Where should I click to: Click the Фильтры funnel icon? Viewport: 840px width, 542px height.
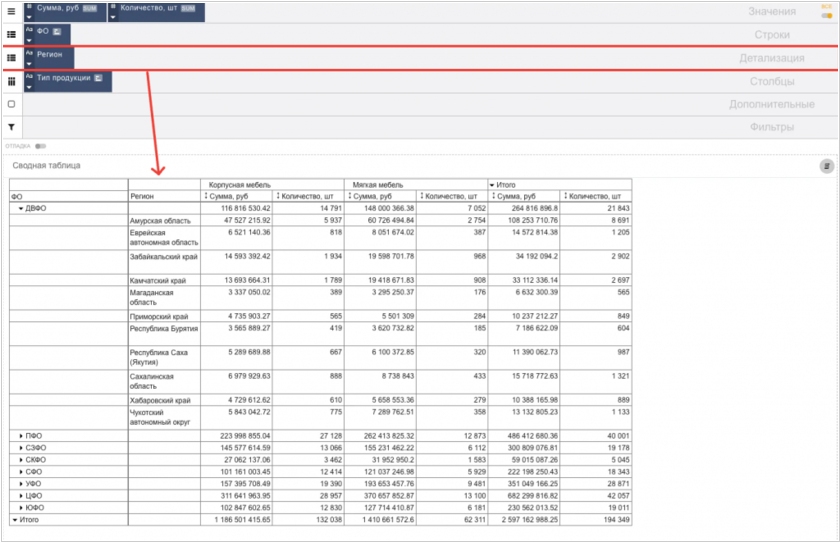[x=11, y=127]
